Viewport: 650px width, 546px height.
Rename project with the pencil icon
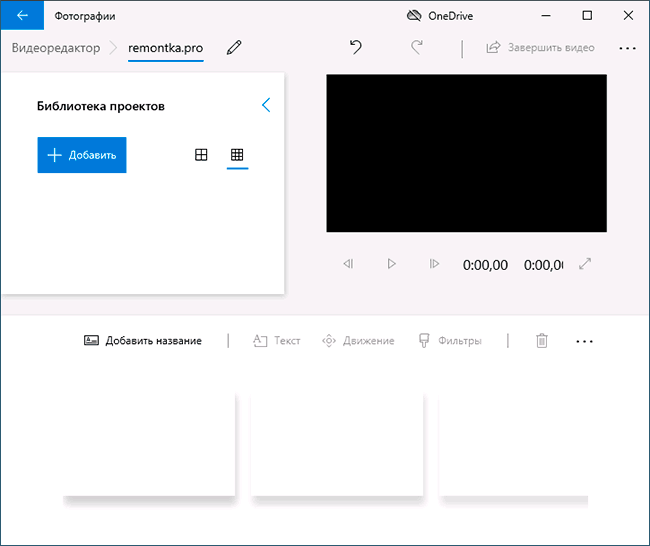(234, 48)
